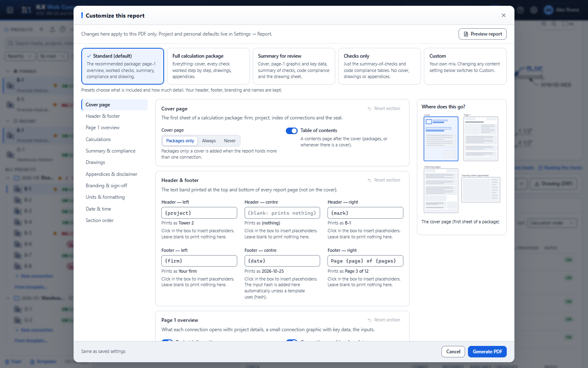Open the Calculations section
Image resolution: width=588 pixels, height=368 pixels.
click(114, 139)
